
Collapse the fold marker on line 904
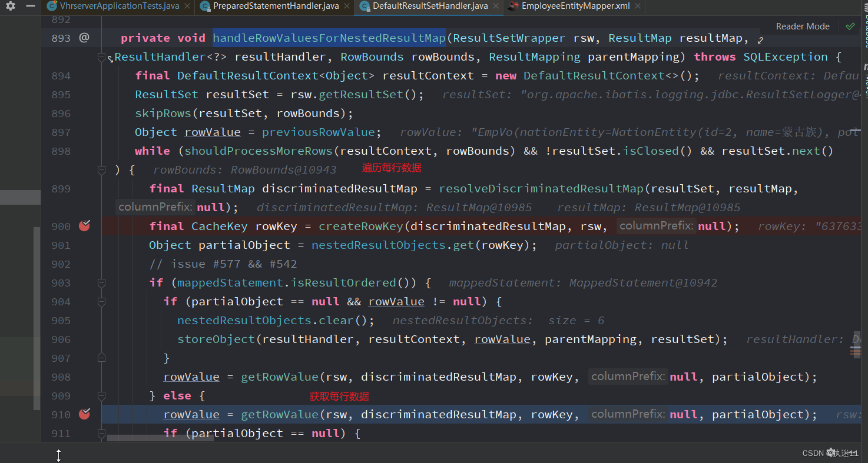click(x=101, y=302)
